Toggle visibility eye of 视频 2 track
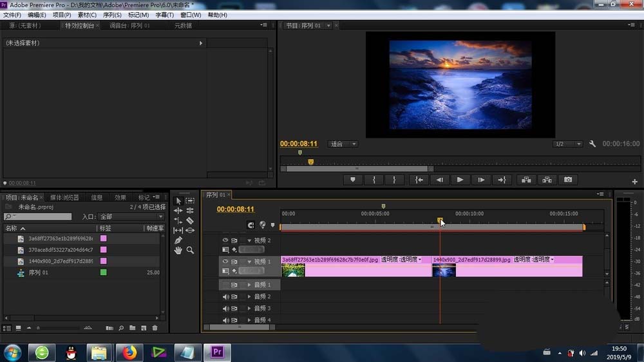Screen dimensions: 644x362 pyautogui.click(x=225, y=240)
